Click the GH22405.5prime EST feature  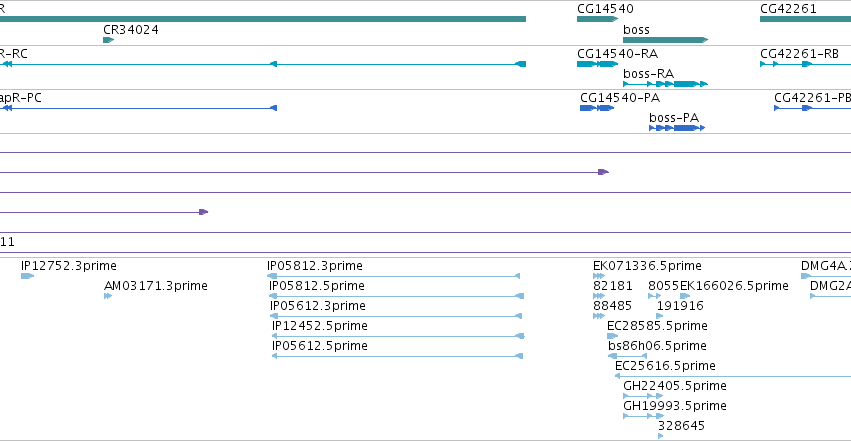click(643, 397)
